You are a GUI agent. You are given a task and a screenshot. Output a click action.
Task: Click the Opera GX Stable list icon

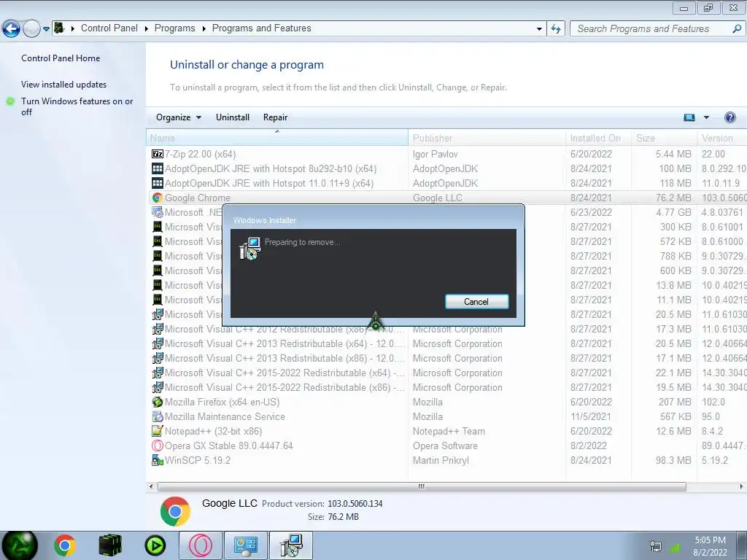pyautogui.click(x=158, y=446)
